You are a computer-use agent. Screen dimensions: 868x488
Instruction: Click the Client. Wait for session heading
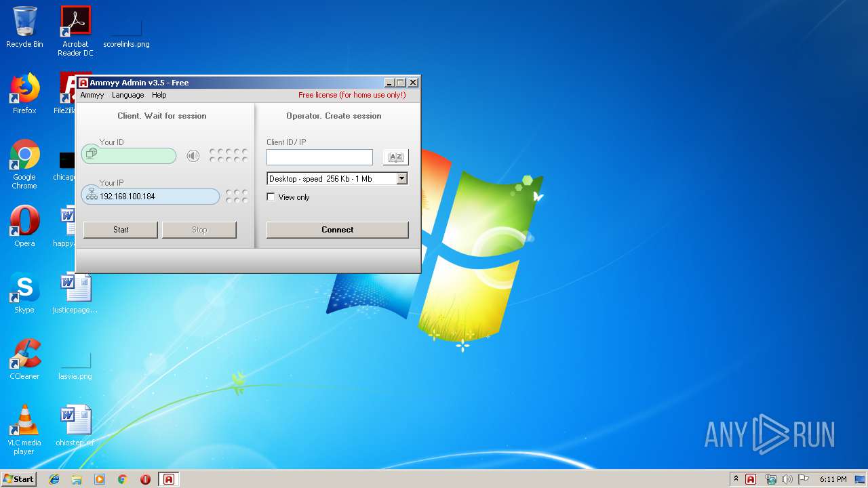click(x=162, y=116)
